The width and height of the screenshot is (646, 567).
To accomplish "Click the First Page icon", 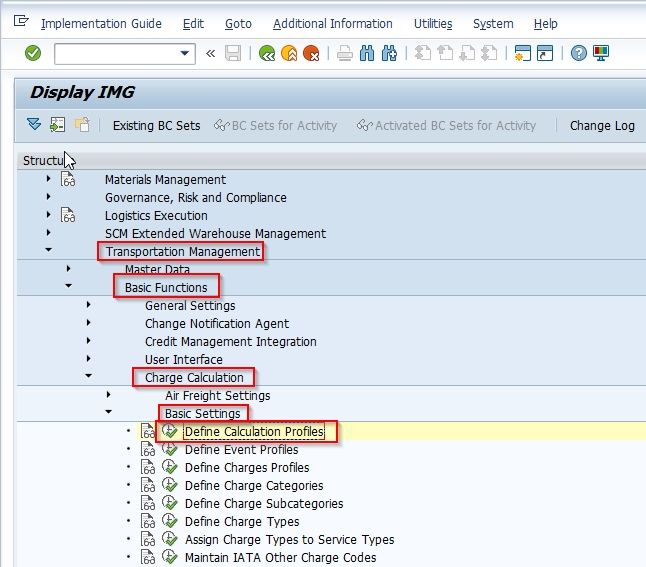I will [x=423, y=53].
